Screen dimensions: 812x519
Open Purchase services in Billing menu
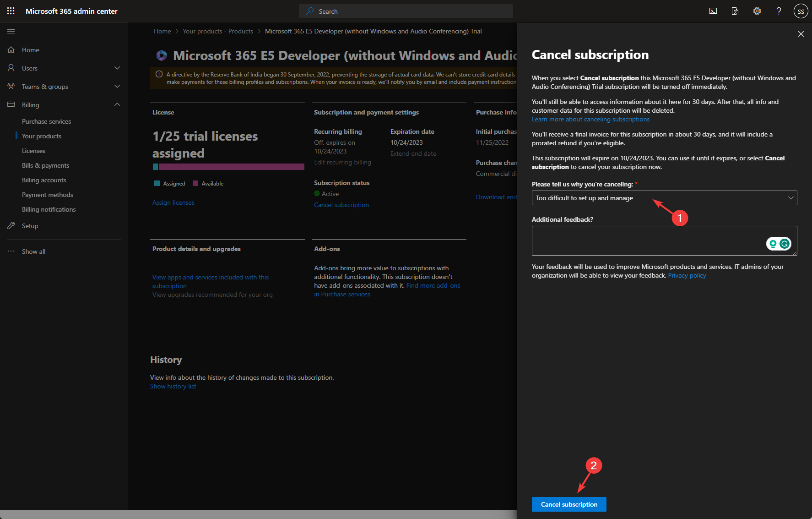pyautogui.click(x=47, y=121)
